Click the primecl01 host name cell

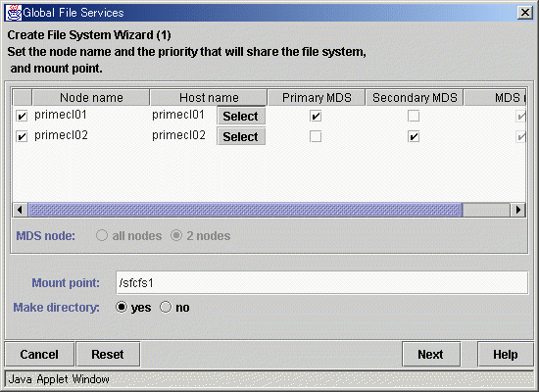coord(178,115)
